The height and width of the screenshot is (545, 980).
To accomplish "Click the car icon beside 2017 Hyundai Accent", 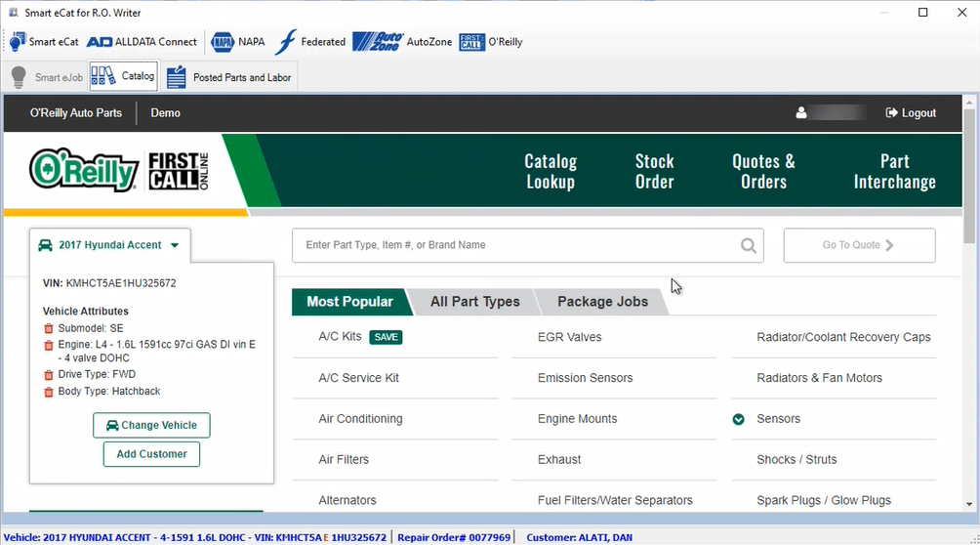I will point(45,244).
